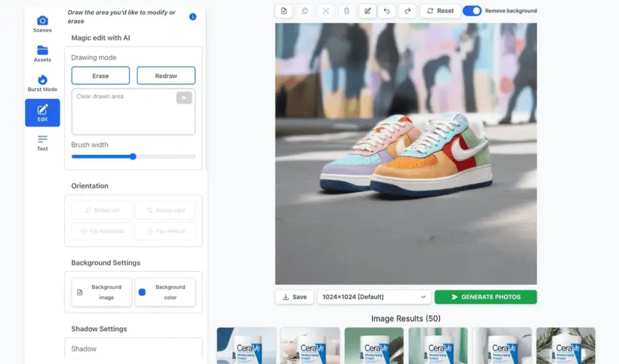Click the Brush width slider handle
Viewport: 619px width, 364px height.
tap(132, 157)
